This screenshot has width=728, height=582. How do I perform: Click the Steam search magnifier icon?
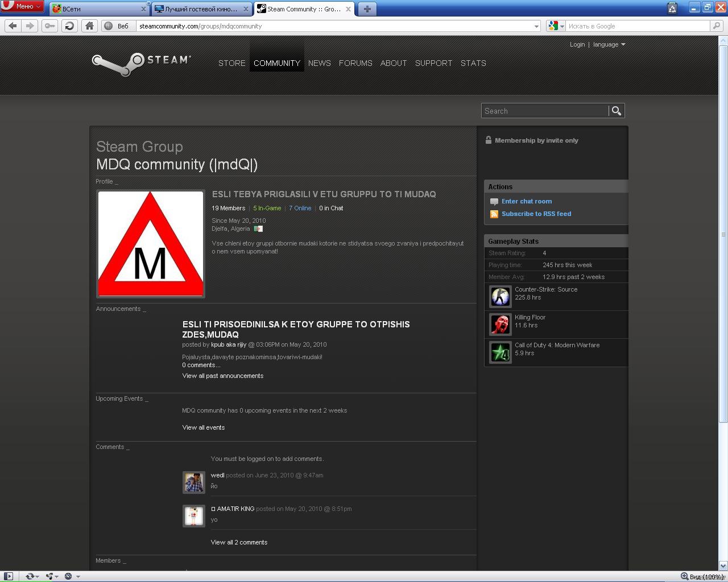pos(617,111)
